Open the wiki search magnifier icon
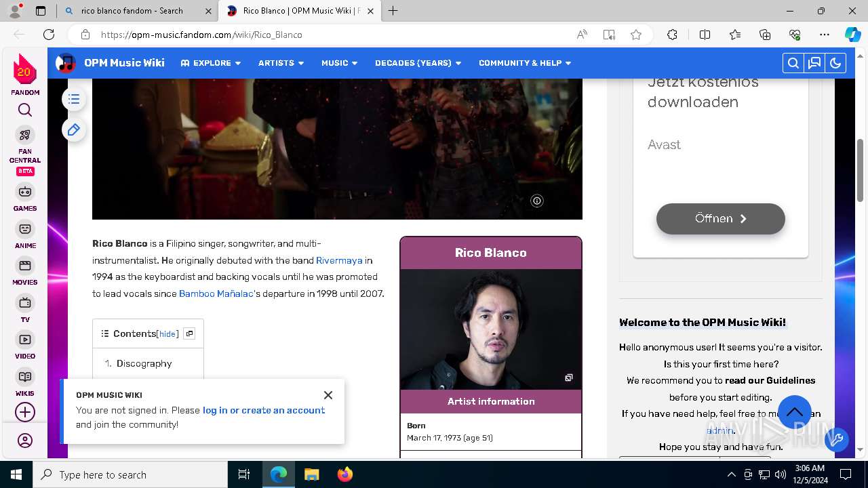 (793, 63)
